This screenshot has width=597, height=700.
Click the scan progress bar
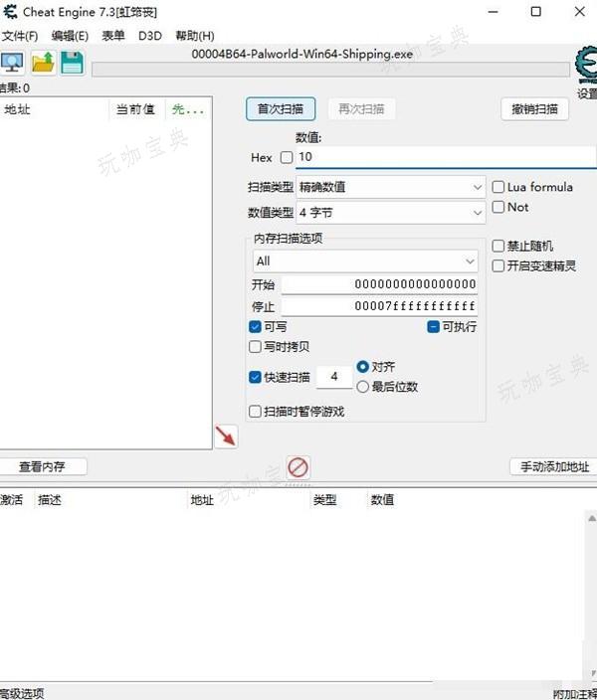(x=331, y=70)
